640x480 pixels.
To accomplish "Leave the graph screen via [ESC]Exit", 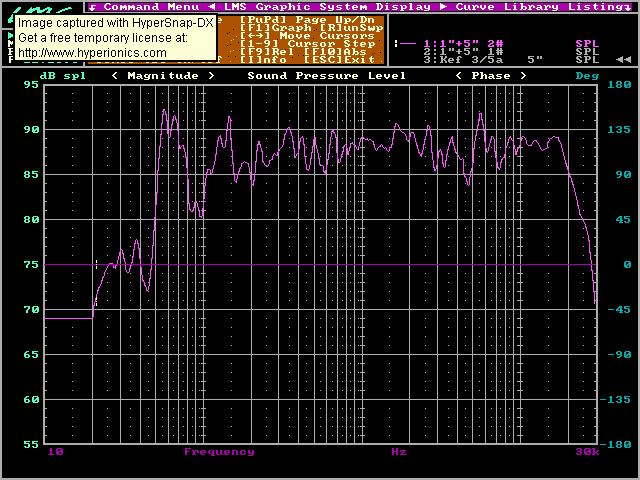I will tap(339, 60).
